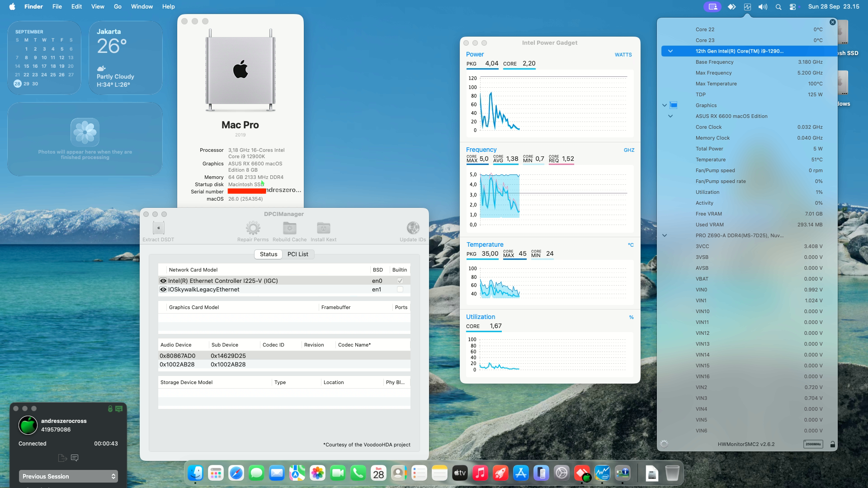Screen dimensions: 868x488
Task: Close the HWMonitorSMC2 popover
Action: click(833, 22)
